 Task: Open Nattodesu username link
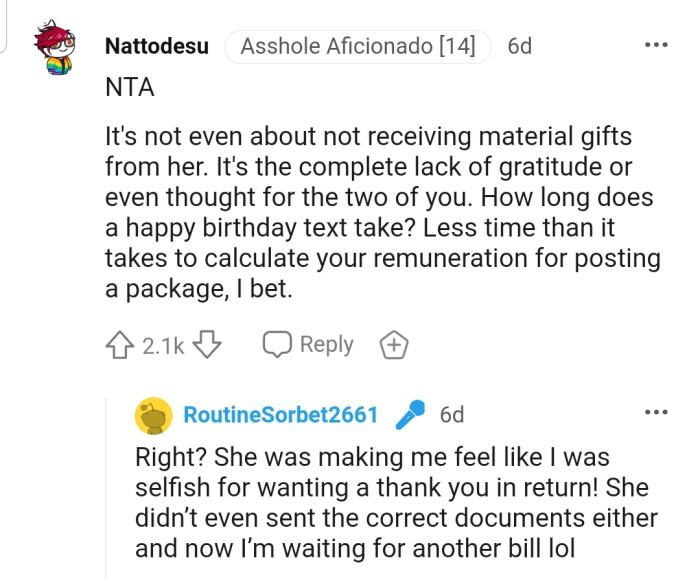pyautogui.click(x=157, y=46)
